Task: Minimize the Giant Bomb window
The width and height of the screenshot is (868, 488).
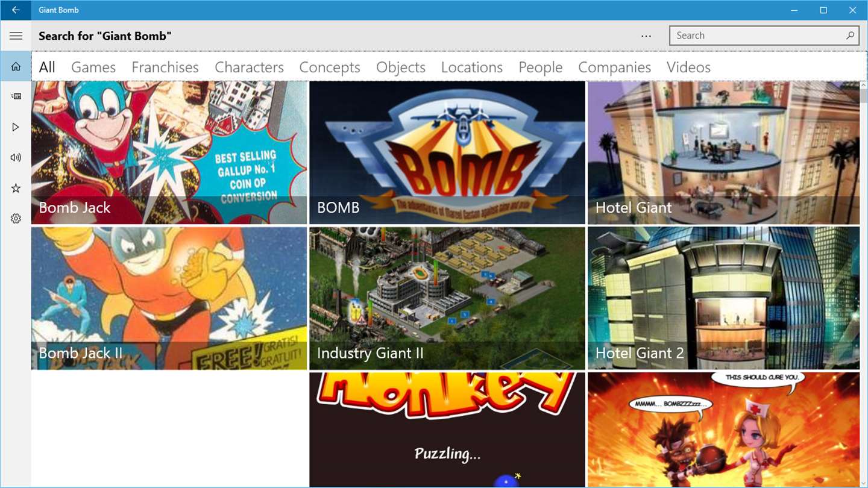Action: 794,10
